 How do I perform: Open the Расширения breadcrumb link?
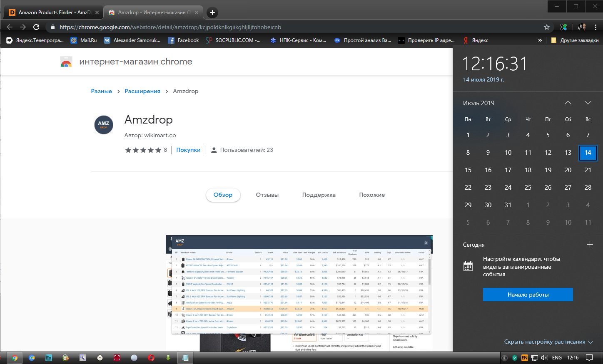142,91
